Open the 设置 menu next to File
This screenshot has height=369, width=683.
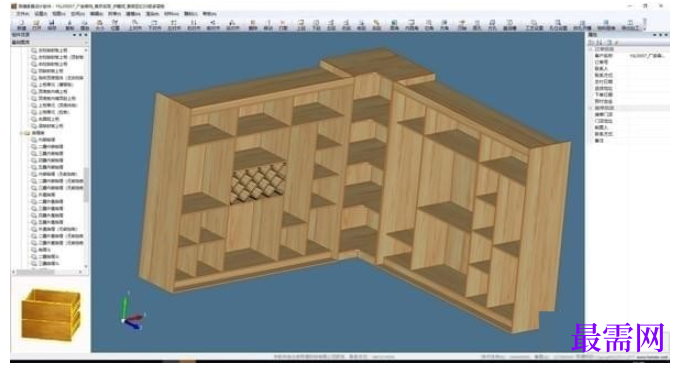(x=40, y=14)
